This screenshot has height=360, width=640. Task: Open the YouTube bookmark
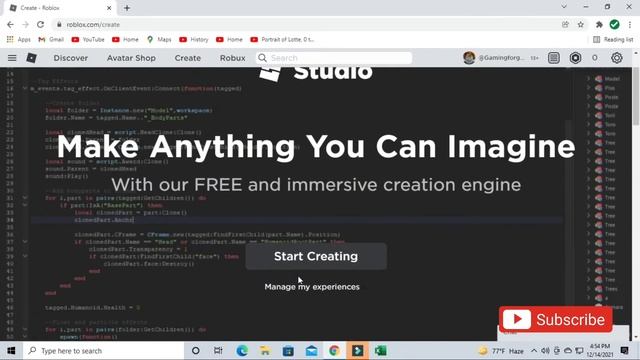(x=88, y=40)
